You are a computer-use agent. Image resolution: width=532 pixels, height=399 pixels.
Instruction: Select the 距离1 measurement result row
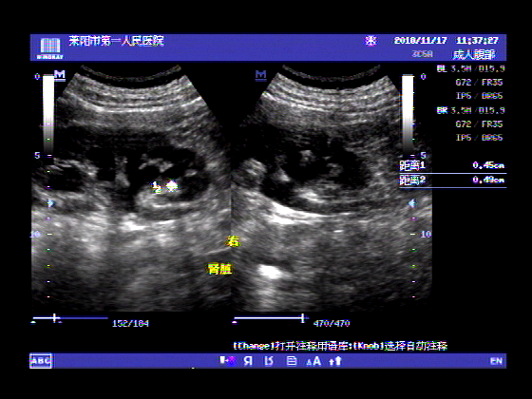pos(452,165)
